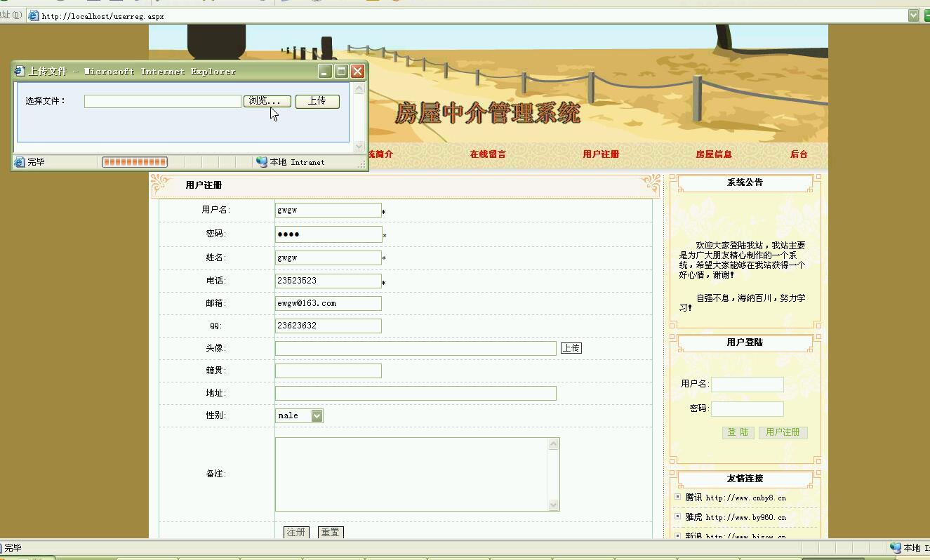Click the 地址 address field
930x560 pixels.
[416, 393]
